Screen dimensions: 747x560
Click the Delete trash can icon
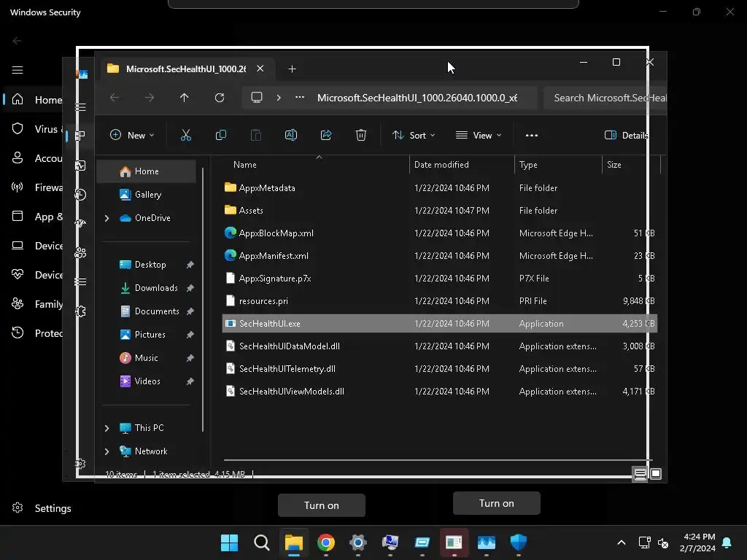(x=361, y=135)
